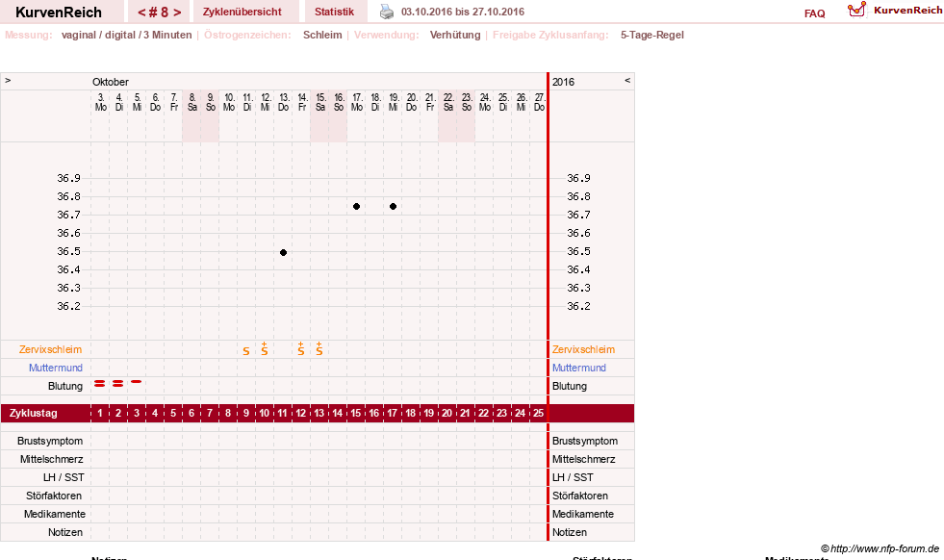Viewport: 944px width, 560px height.
Task: Click the 'Messung:' label
Action: pyautogui.click(x=28, y=35)
